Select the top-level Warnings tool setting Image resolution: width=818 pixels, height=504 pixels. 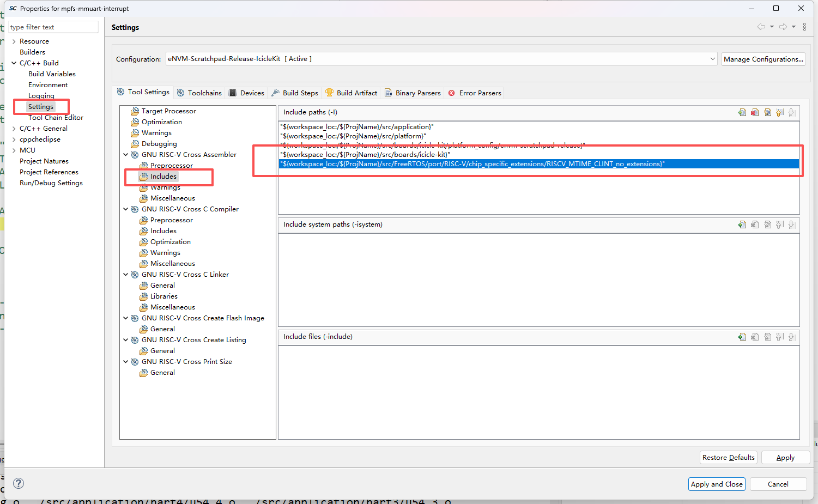[156, 133]
